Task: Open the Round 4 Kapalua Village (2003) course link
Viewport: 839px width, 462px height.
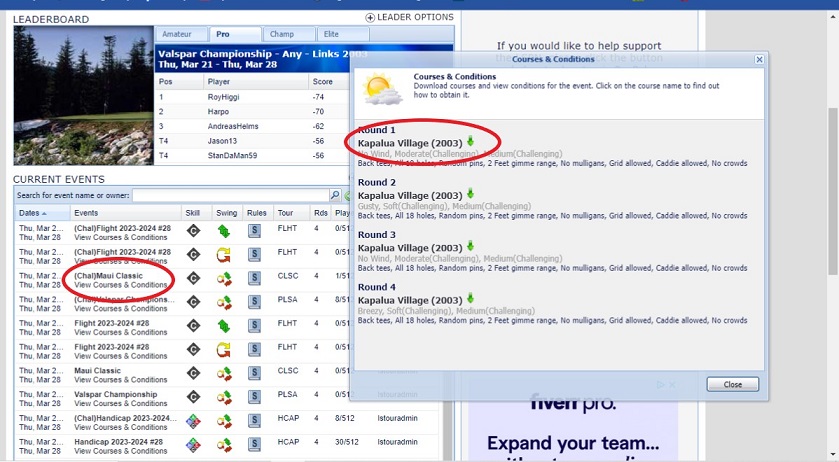Action: tap(410, 300)
